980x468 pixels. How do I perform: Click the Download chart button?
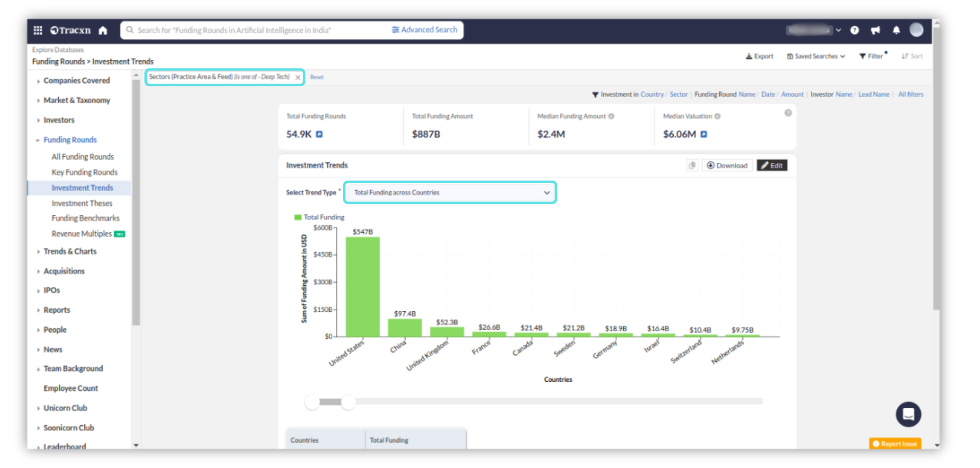click(x=727, y=165)
